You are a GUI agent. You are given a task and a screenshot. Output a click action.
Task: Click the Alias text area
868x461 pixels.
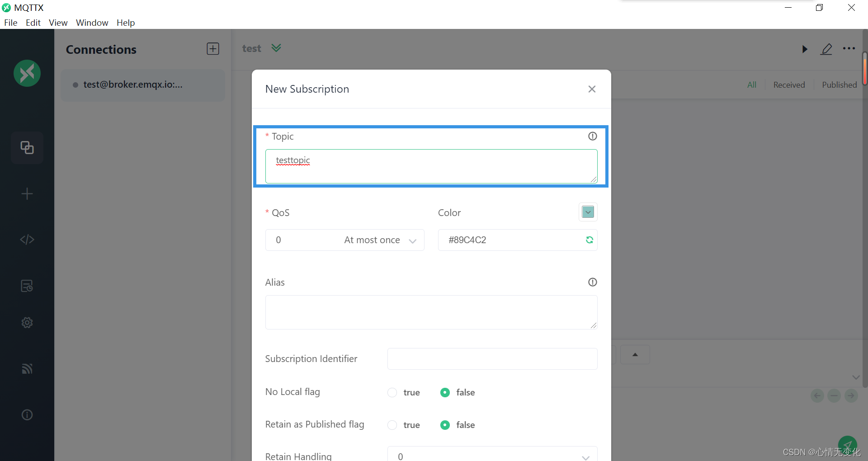431,312
